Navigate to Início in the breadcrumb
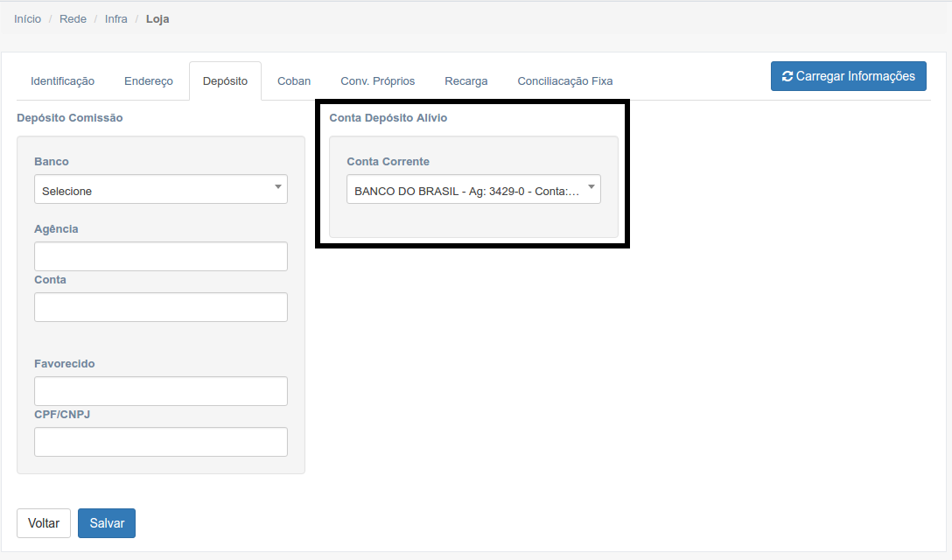 [27, 18]
